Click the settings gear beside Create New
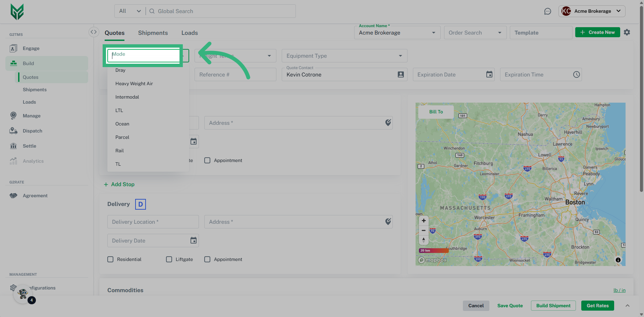644x317 pixels. tap(627, 32)
